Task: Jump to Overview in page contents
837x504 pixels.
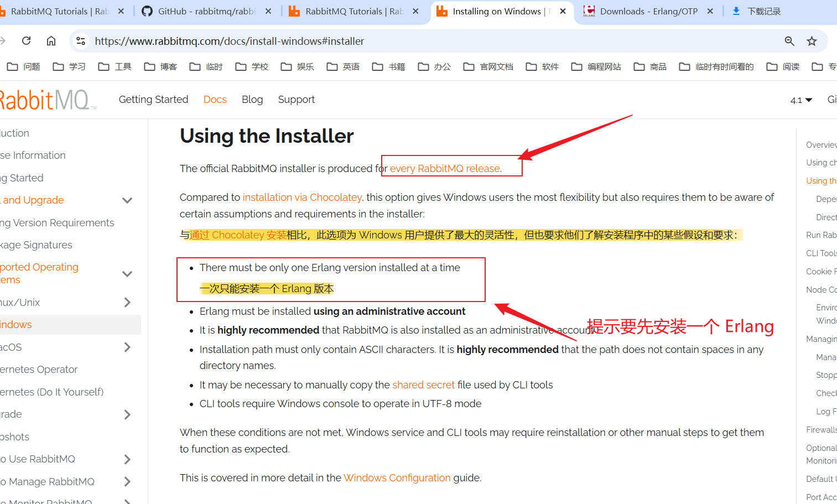Action: tap(822, 144)
